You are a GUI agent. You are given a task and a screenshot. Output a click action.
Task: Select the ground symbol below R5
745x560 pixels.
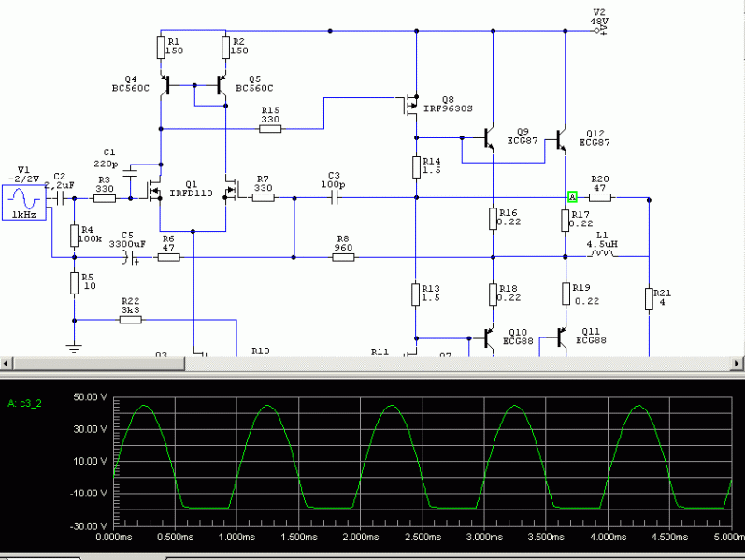click(74, 349)
